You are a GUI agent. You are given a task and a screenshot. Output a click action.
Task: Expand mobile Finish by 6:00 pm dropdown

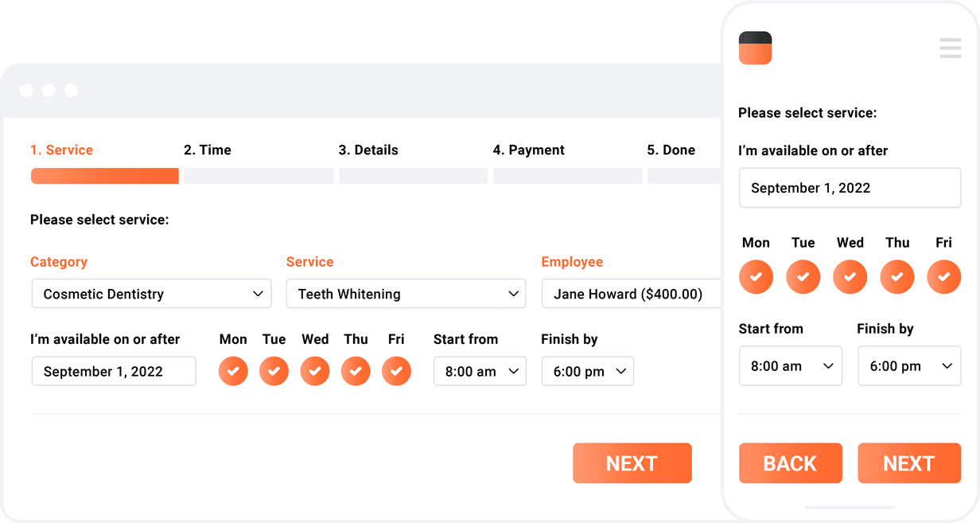[x=909, y=366]
